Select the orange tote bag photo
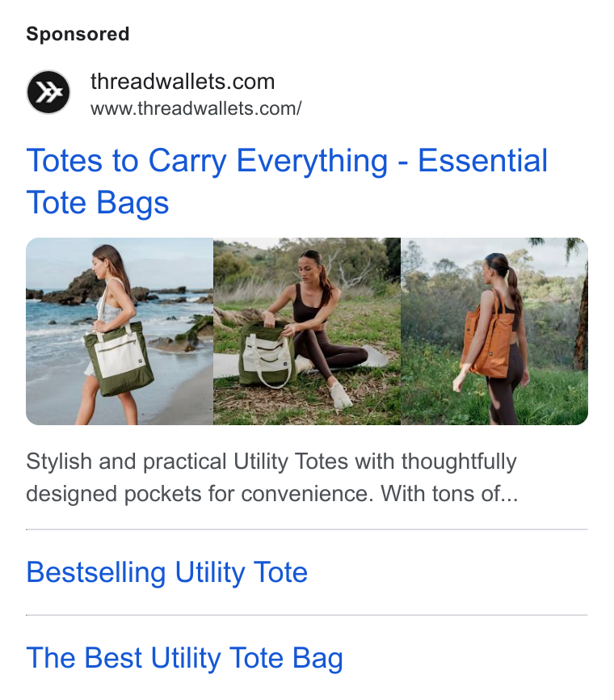The image size is (614, 700). point(494,331)
